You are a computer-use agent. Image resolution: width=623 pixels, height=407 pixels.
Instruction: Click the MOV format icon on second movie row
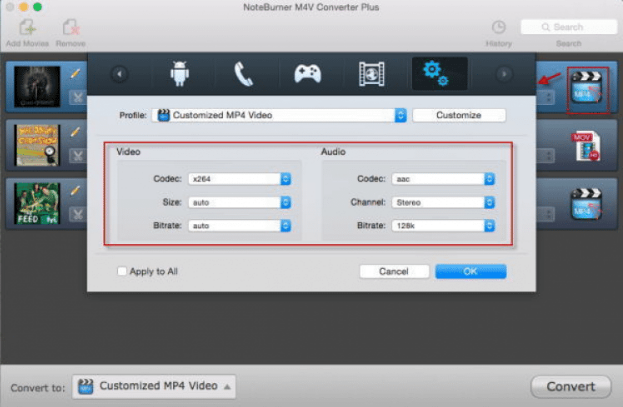click(x=586, y=146)
